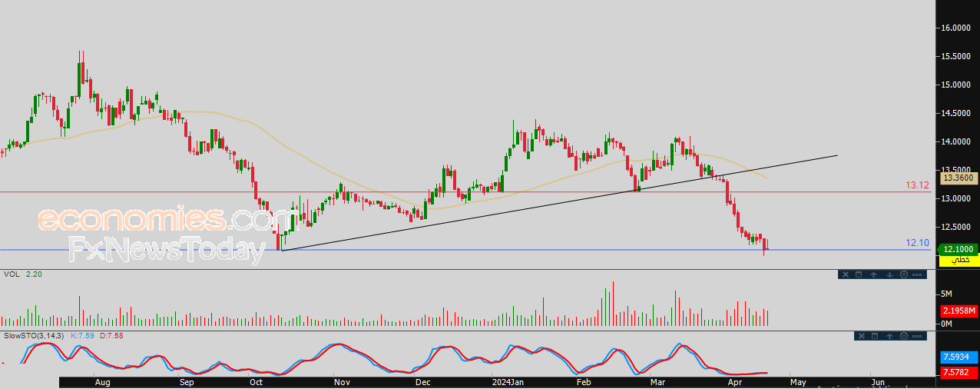980x389 pixels.
Task: Close the VOL indicator panel
Action: point(846,274)
